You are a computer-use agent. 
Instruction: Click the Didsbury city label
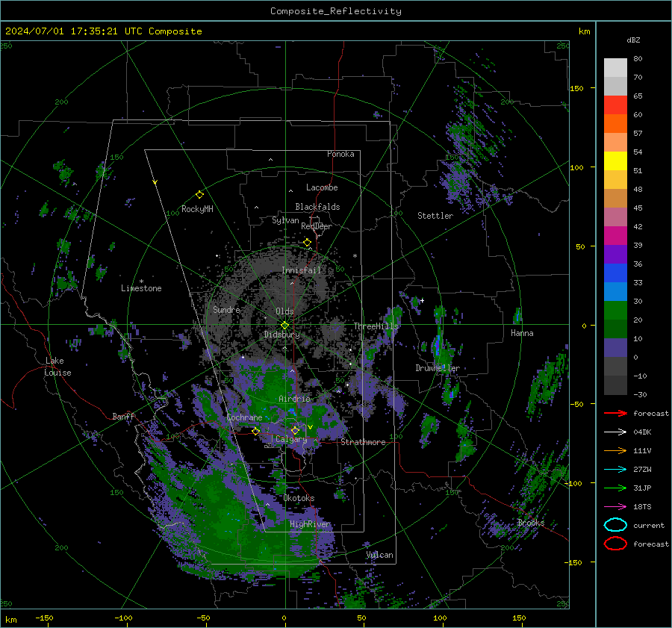(x=281, y=335)
